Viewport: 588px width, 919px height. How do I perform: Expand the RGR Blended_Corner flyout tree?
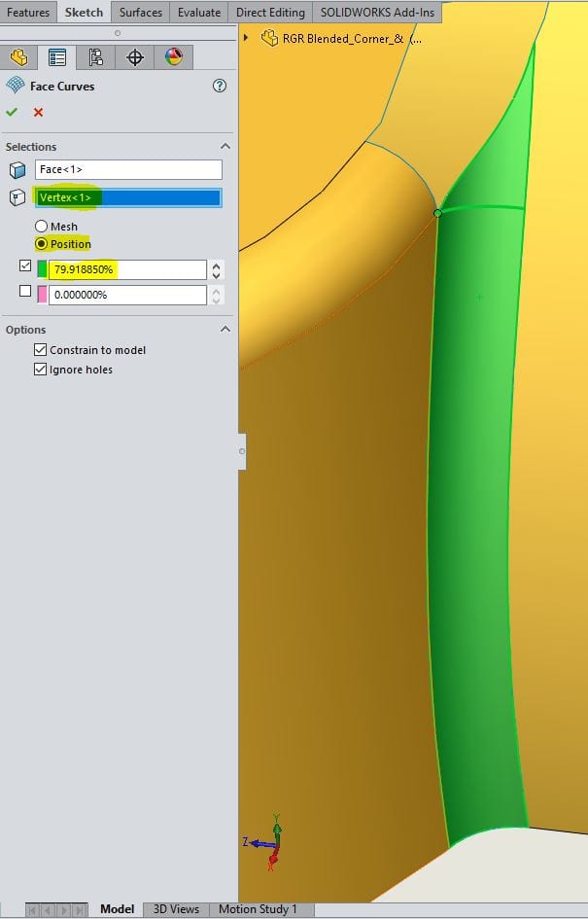point(246,38)
